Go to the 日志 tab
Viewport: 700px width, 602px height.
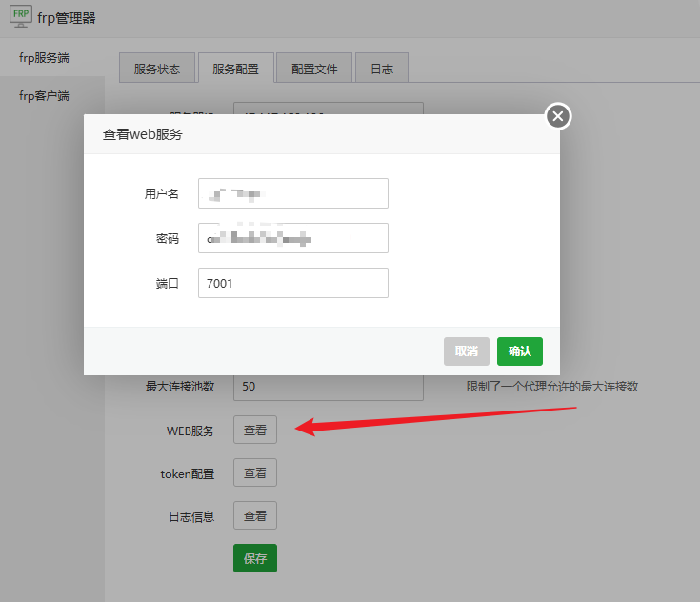point(382,69)
